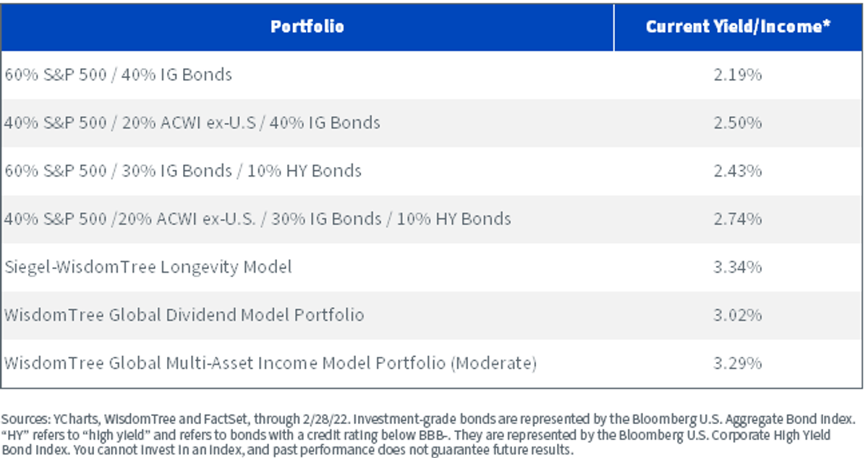This screenshot has height=458, width=868.
Task: Select the 60% S&P 500 / 40% IG Bonds row
Action: (432, 75)
